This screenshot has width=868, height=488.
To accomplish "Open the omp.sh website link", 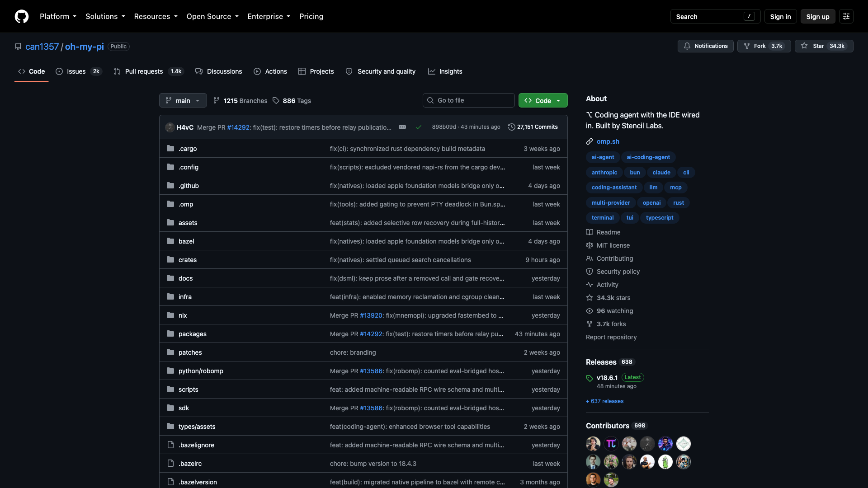I will coord(608,141).
